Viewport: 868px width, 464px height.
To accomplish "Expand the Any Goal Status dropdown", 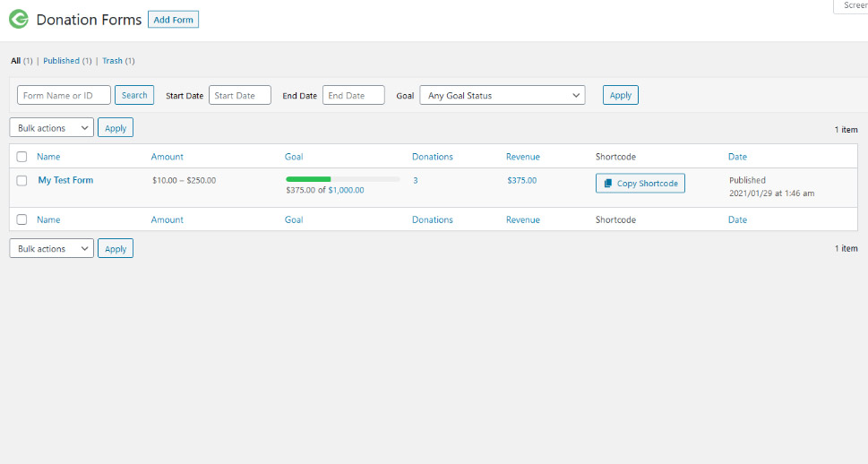I will coord(502,96).
